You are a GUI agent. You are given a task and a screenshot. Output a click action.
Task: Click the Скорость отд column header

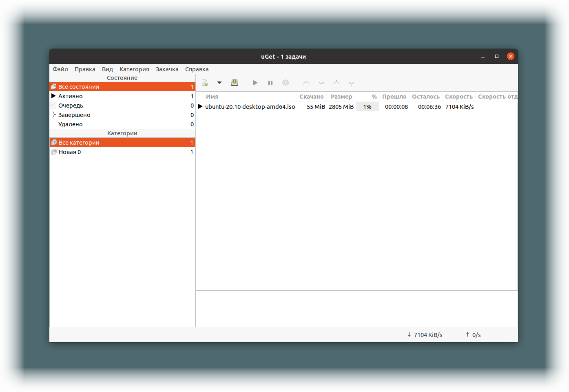click(497, 97)
